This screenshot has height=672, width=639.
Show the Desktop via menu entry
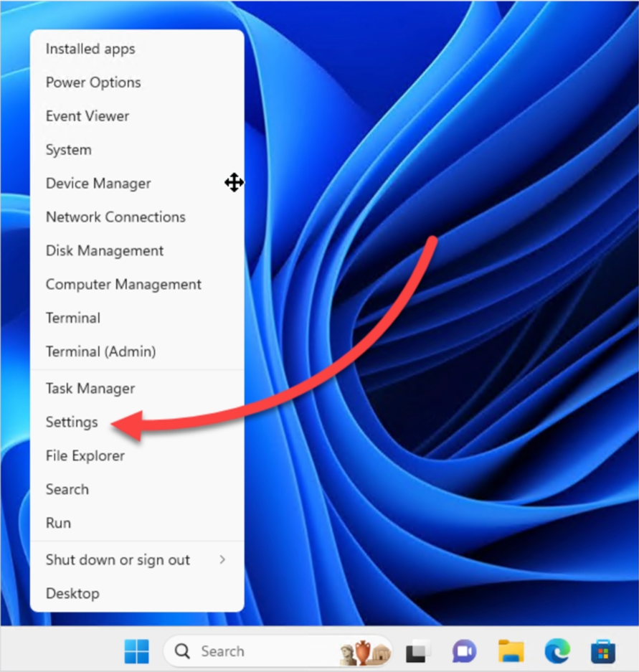[137, 594]
